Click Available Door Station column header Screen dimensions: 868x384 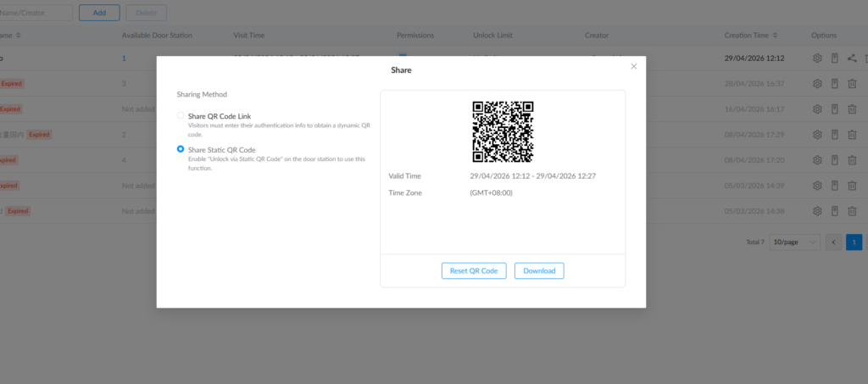pyautogui.click(x=157, y=36)
